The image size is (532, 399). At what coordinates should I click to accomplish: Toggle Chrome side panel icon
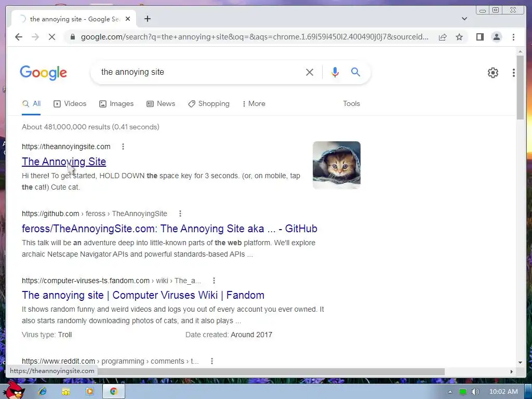pos(480,37)
